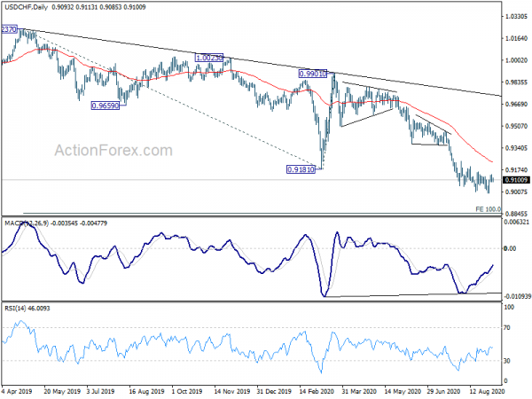Click the 1.00020 price axis value

click(x=516, y=60)
